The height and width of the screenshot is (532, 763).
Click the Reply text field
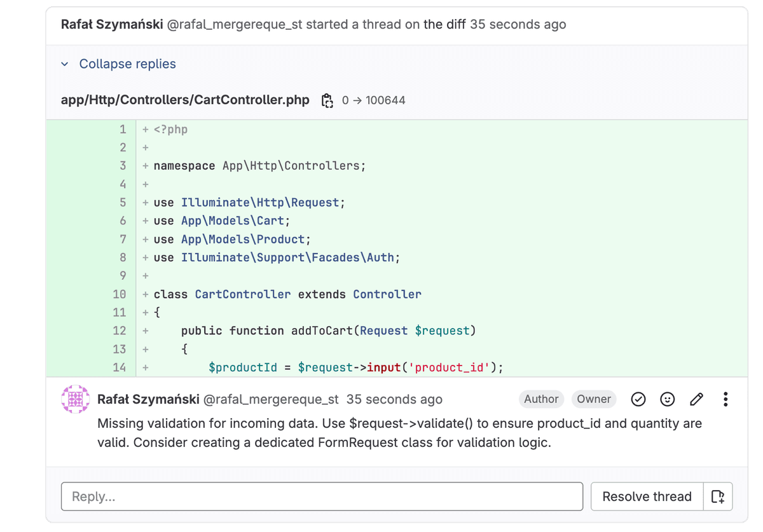pyautogui.click(x=321, y=496)
